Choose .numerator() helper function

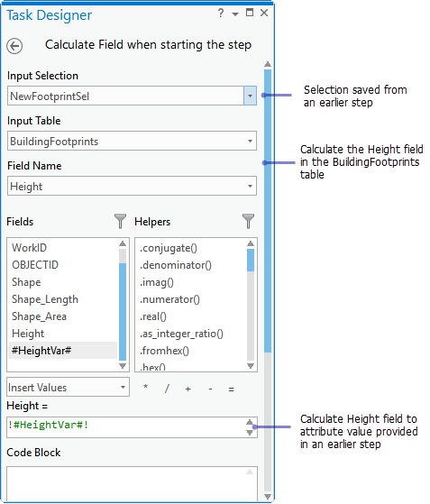tap(169, 299)
